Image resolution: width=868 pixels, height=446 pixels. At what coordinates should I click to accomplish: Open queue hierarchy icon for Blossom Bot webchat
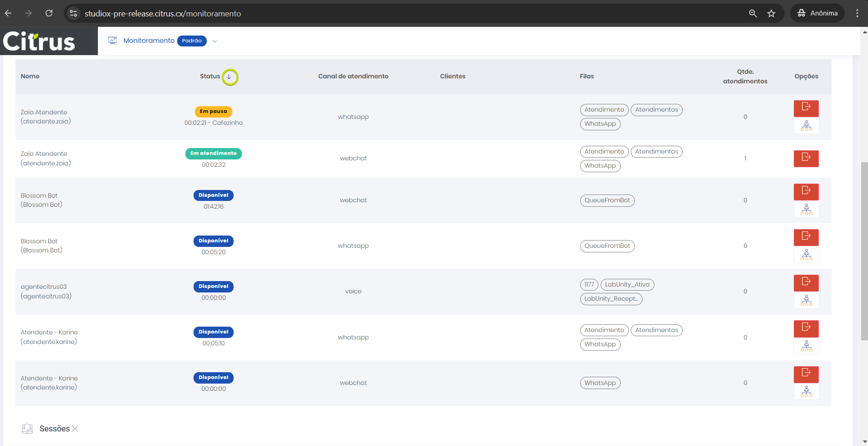tap(806, 210)
